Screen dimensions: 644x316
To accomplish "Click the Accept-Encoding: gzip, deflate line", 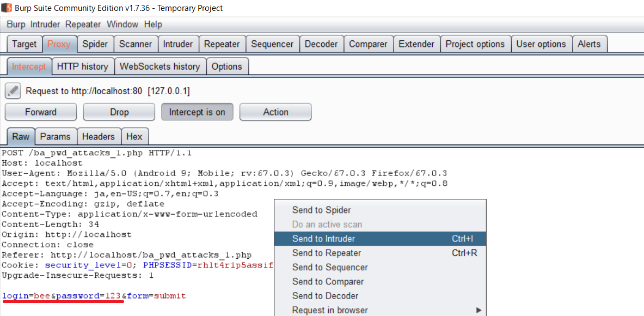I will coord(83,204).
